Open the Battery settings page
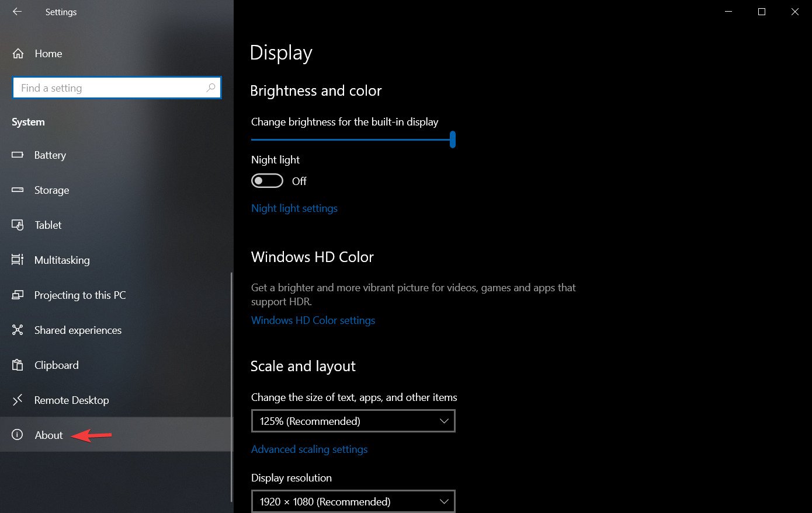Image resolution: width=812 pixels, height=513 pixels. pyautogui.click(x=116, y=155)
